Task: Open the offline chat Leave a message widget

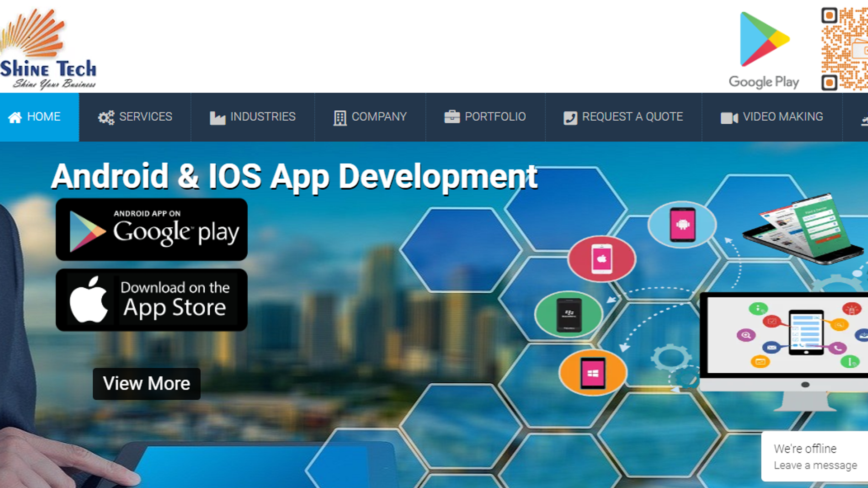Action: pyautogui.click(x=815, y=456)
